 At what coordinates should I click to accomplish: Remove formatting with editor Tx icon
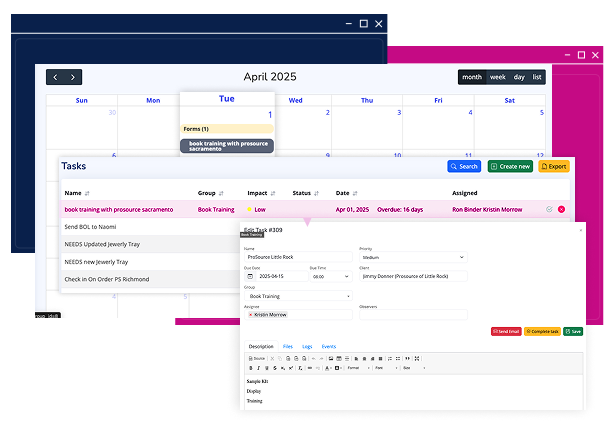tap(300, 368)
